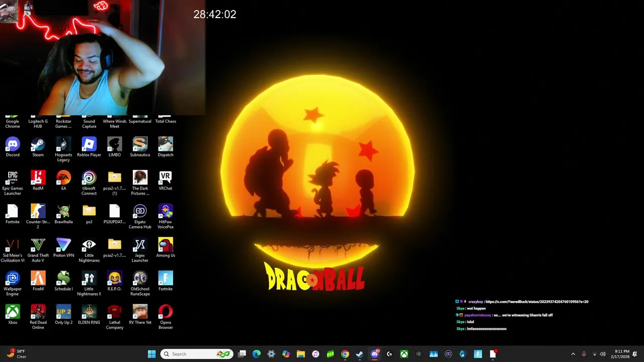Open the Xbox desktop shortcut
Viewport: 644px width, 362px height.
[x=13, y=315]
